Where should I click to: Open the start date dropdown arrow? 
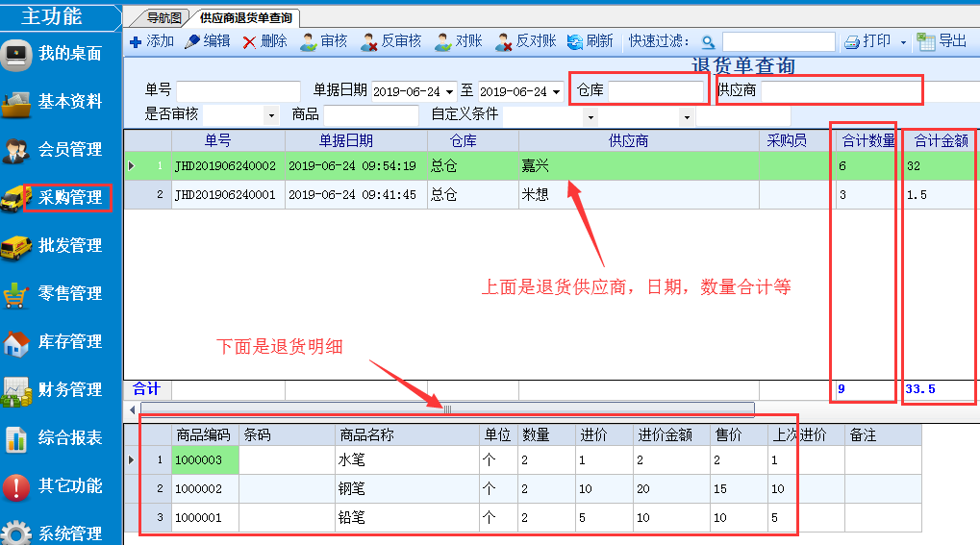449,92
